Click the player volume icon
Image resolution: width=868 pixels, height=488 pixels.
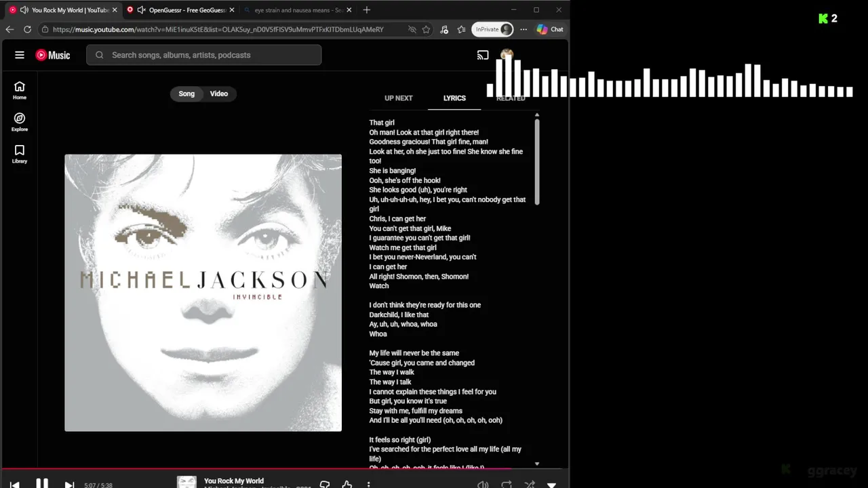point(483,485)
